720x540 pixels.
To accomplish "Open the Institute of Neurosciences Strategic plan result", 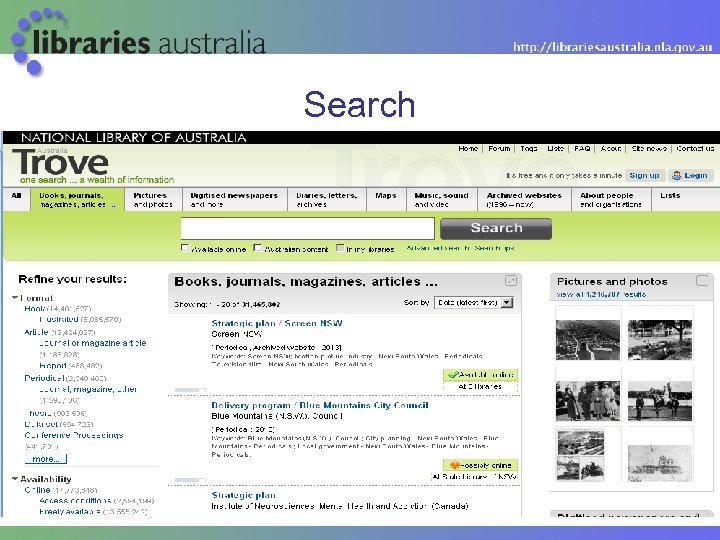I will click(243, 495).
